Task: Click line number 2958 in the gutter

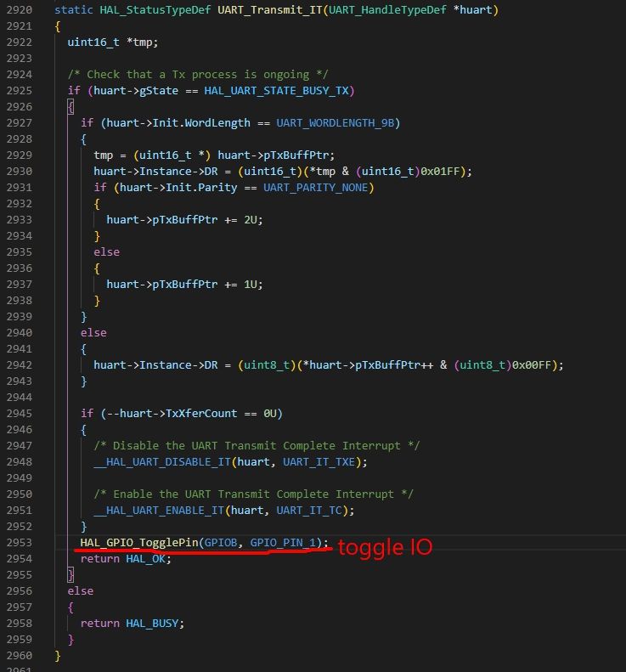Action: tap(20, 624)
